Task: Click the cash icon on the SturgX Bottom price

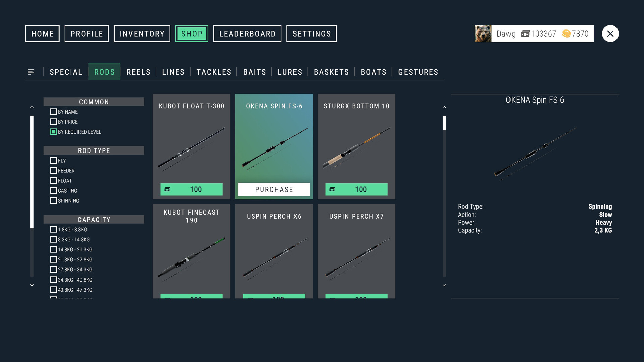Action: tap(332, 190)
